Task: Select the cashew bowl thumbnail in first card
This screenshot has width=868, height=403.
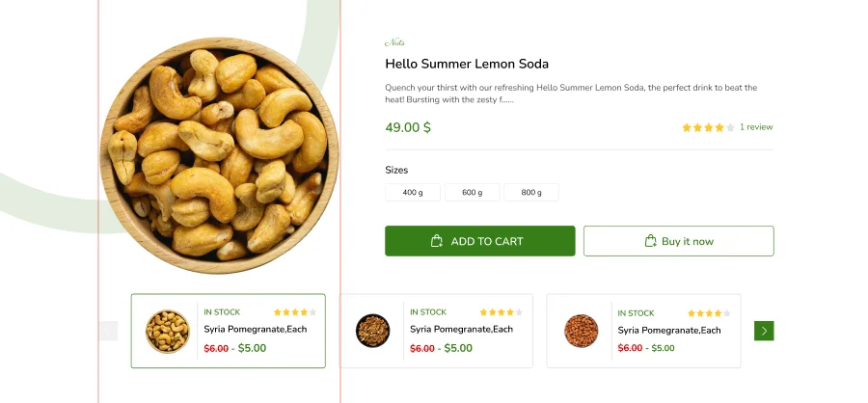Action: 167,331
